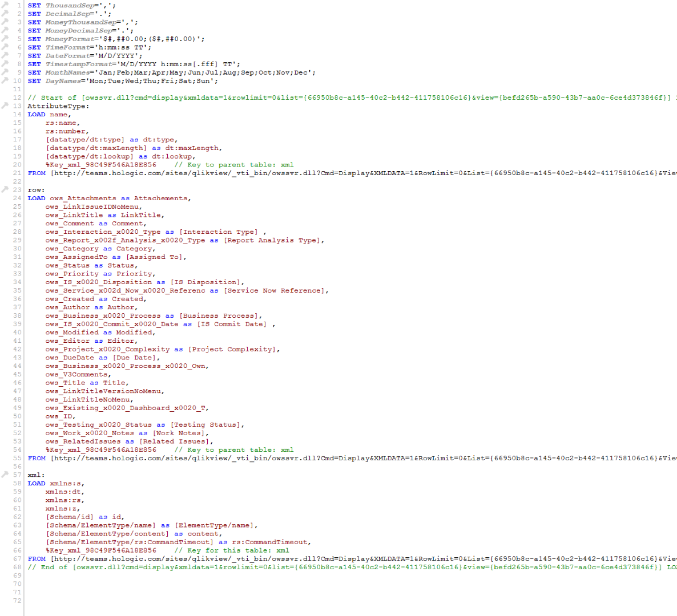The width and height of the screenshot is (677, 616).
Task: Click the ThousandSep variable name
Action: click(70, 6)
